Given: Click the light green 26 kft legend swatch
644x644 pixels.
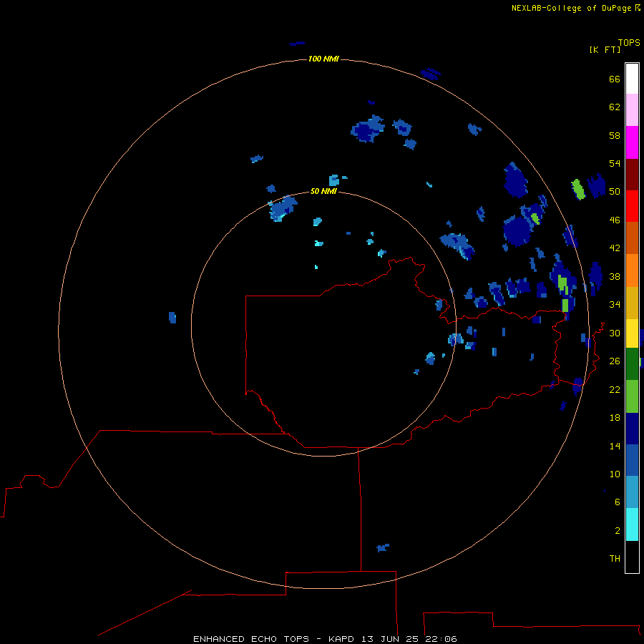Looking at the screenshot, I should pos(632,396).
